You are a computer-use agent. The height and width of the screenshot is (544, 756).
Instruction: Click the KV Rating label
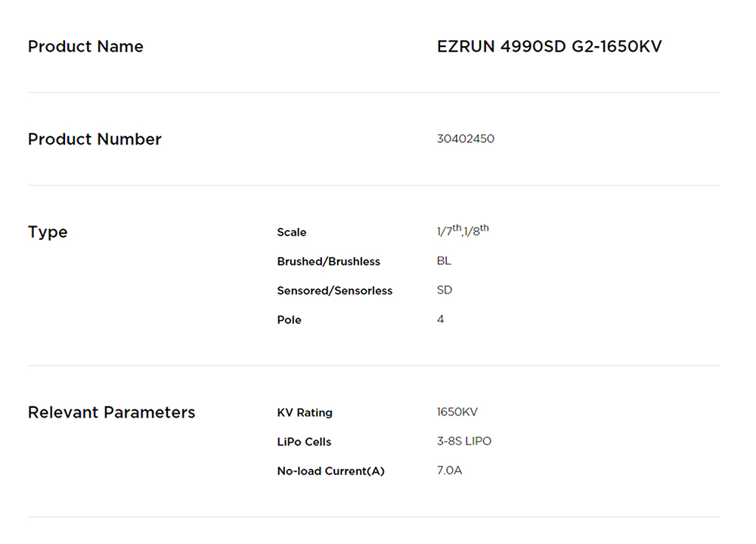305,413
